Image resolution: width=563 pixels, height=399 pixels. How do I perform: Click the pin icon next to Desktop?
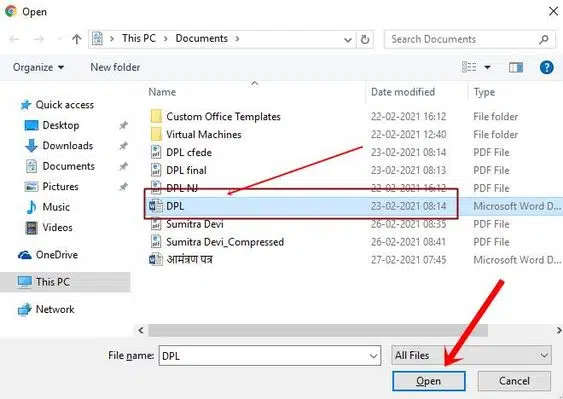coord(124,125)
